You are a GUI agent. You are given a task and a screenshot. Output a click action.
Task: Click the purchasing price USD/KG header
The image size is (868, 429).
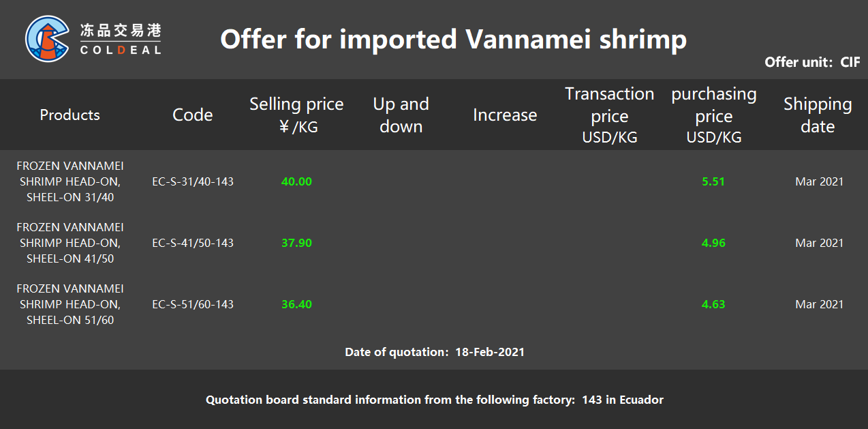tap(714, 115)
